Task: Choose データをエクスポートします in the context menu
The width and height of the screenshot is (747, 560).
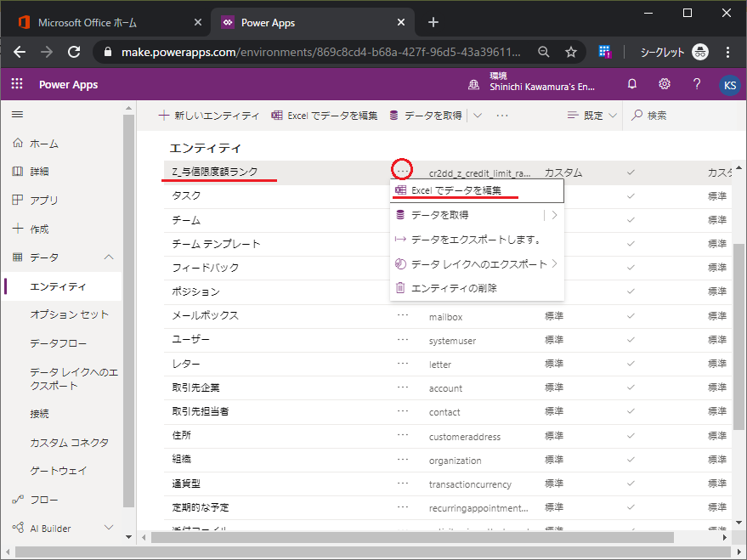Action: [477, 240]
